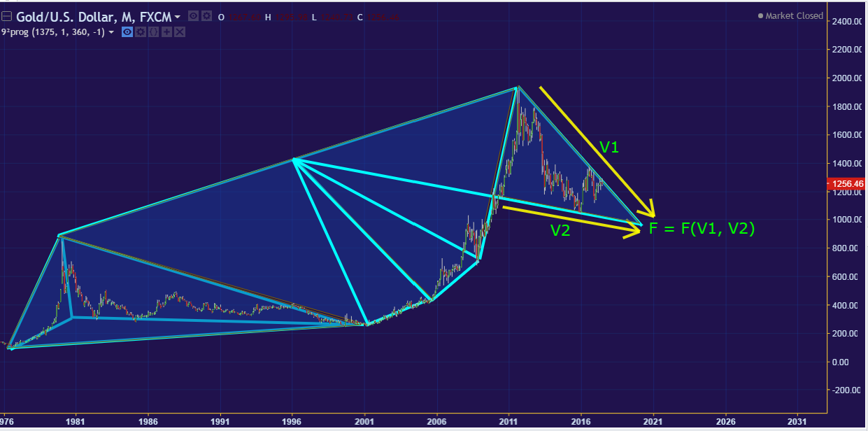Hide the 9²prog indicator with eye icon

pos(127,32)
